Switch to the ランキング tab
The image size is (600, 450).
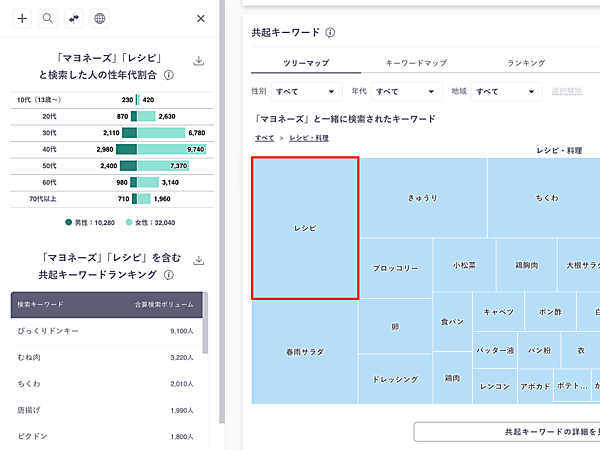coord(526,62)
